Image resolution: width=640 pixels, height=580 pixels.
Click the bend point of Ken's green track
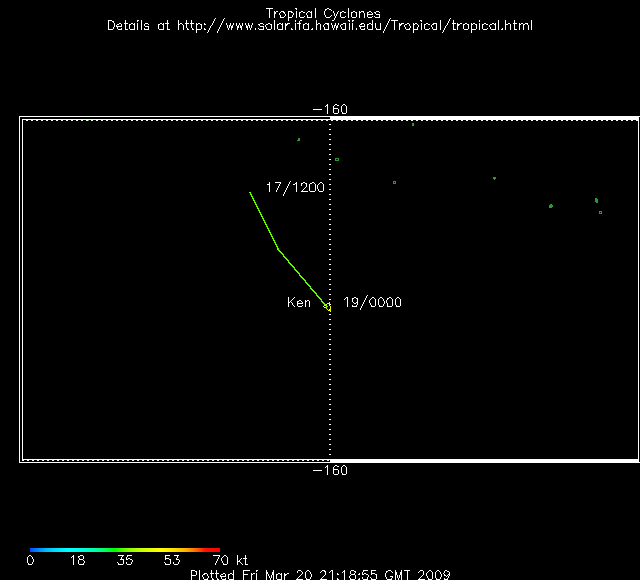[278, 249]
